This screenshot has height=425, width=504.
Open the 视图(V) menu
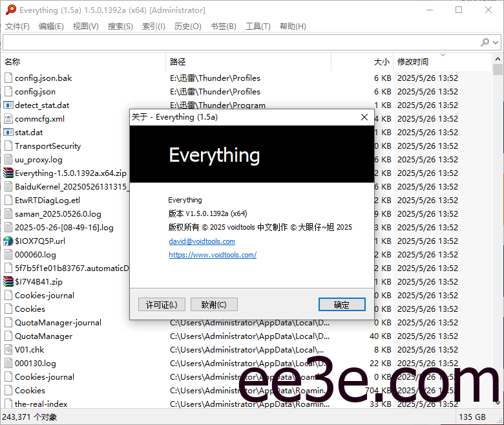click(85, 27)
